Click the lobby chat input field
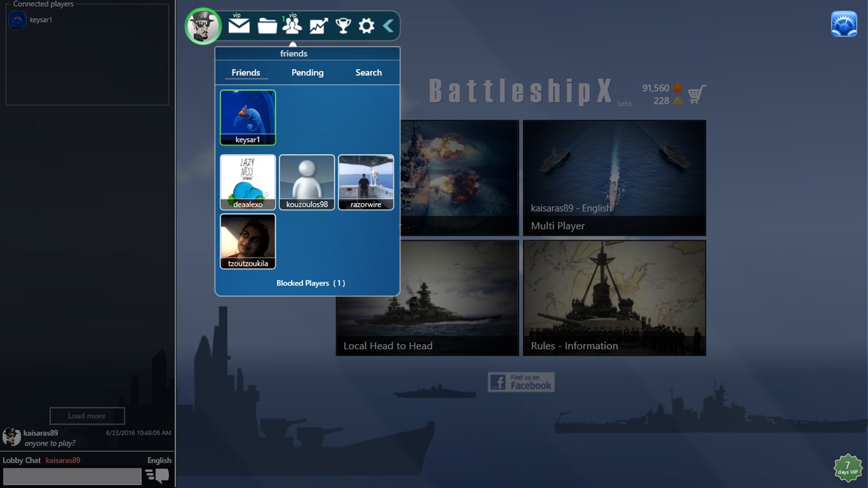 pyautogui.click(x=72, y=476)
